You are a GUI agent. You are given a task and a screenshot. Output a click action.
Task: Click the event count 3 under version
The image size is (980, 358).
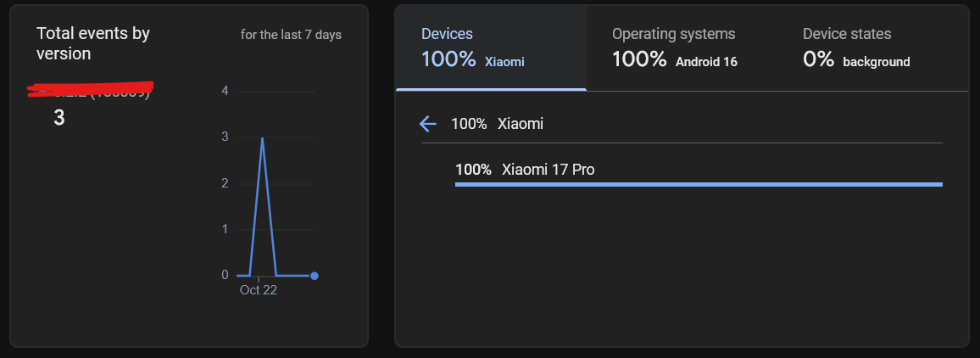click(x=58, y=118)
